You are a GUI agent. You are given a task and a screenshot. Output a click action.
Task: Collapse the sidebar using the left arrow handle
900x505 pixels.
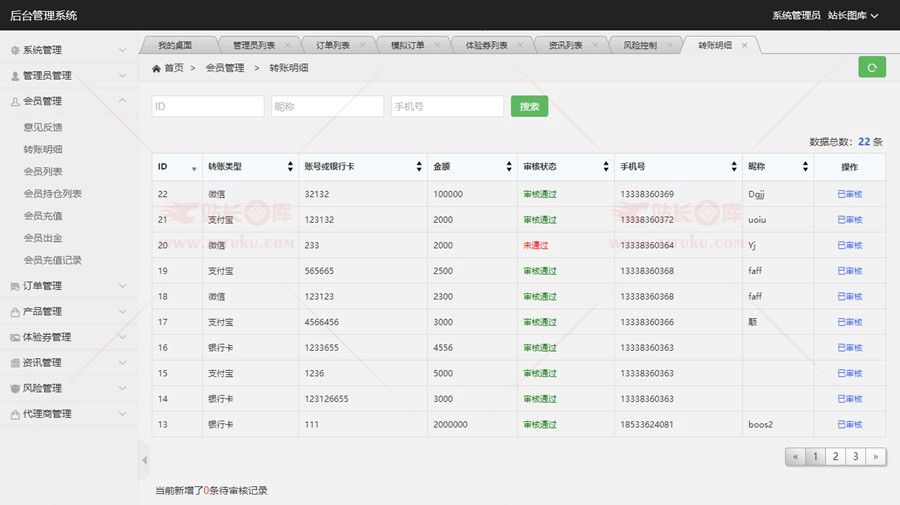(144, 460)
